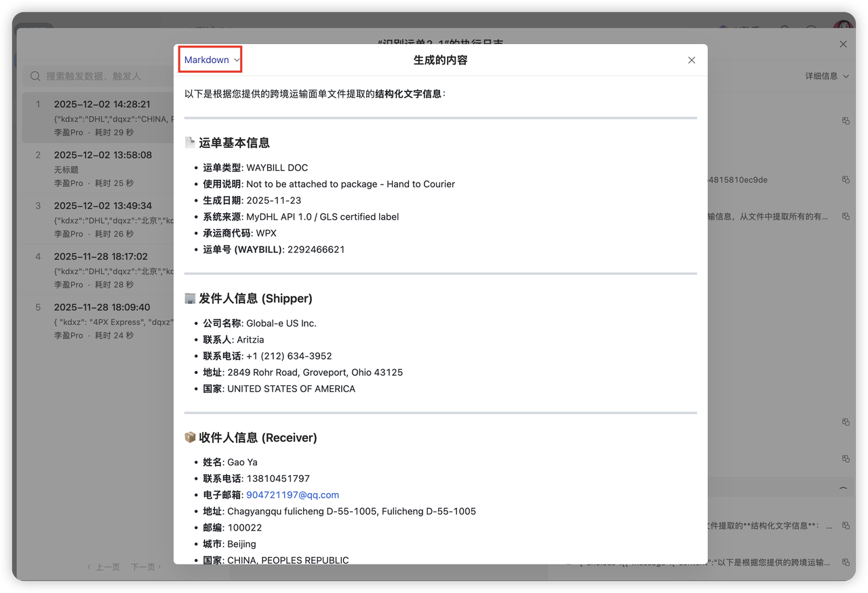Open the Markdown format dropdown
Image resolution: width=868 pixels, height=593 pixels.
(x=212, y=60)
